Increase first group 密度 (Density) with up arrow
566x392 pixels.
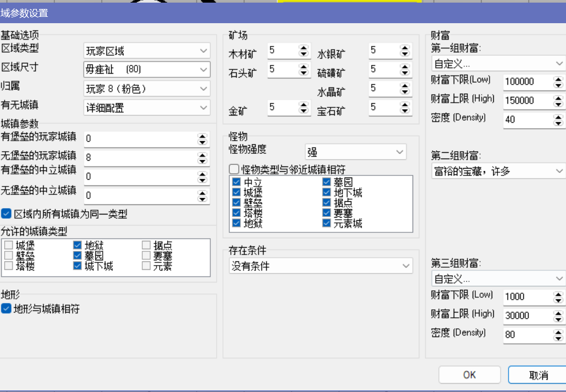coord(559,116)
